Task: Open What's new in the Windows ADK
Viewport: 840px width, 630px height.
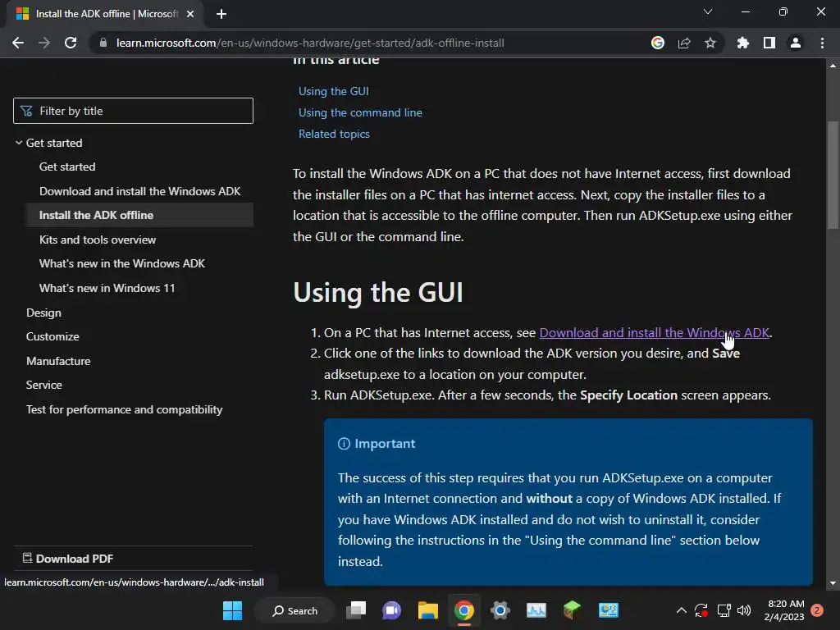Action: [122, 263]
